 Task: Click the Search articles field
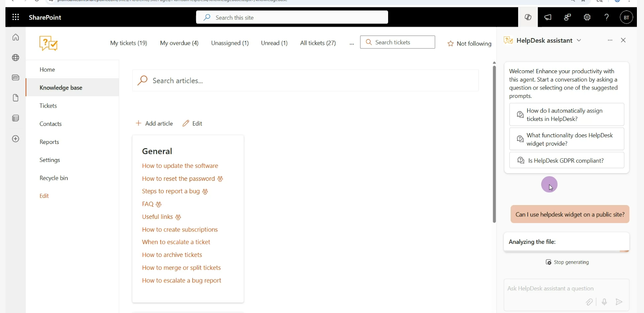(x=305, y=80)
